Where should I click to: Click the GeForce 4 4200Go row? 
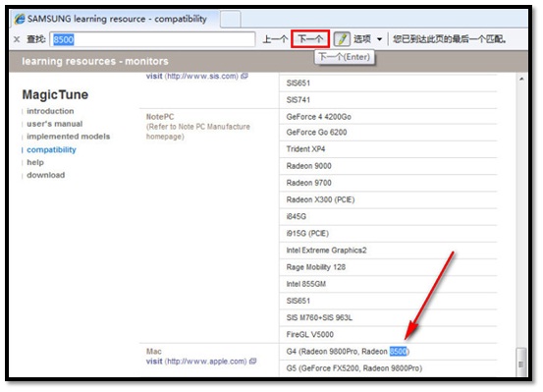[388, 117]
